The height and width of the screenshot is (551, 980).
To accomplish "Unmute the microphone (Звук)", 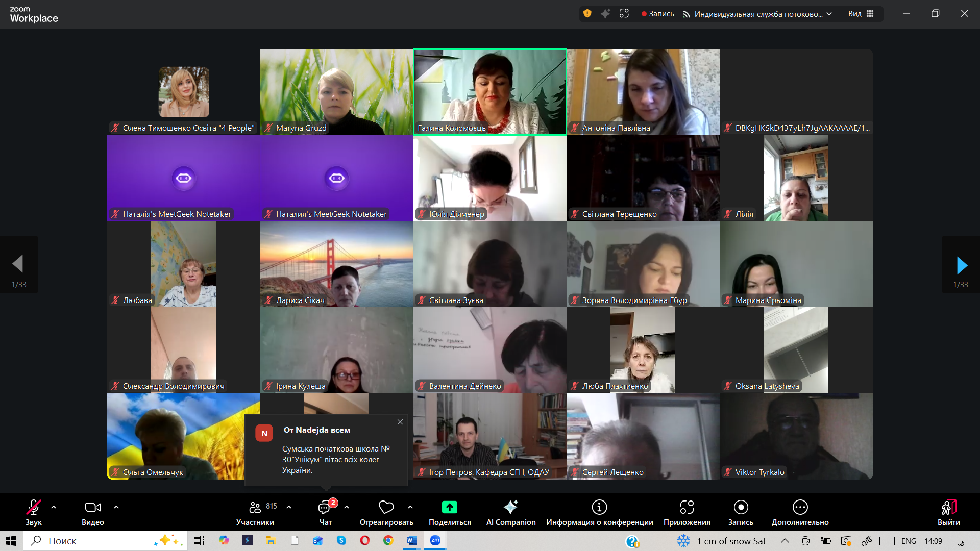I will (34, 507).
